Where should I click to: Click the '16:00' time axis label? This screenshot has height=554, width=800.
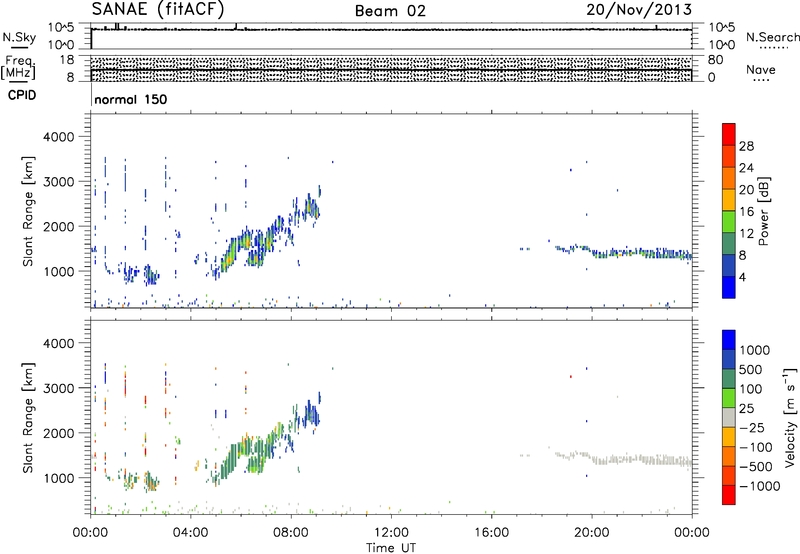tap(491, 533)
